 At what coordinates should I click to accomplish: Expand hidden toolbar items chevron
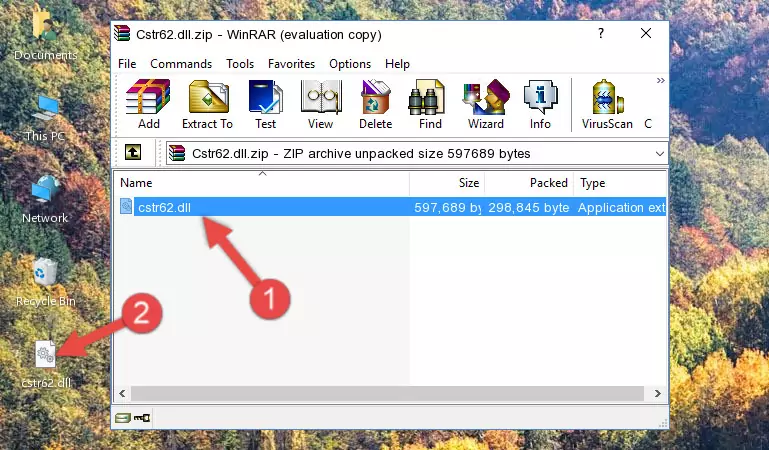click(661, 81)
